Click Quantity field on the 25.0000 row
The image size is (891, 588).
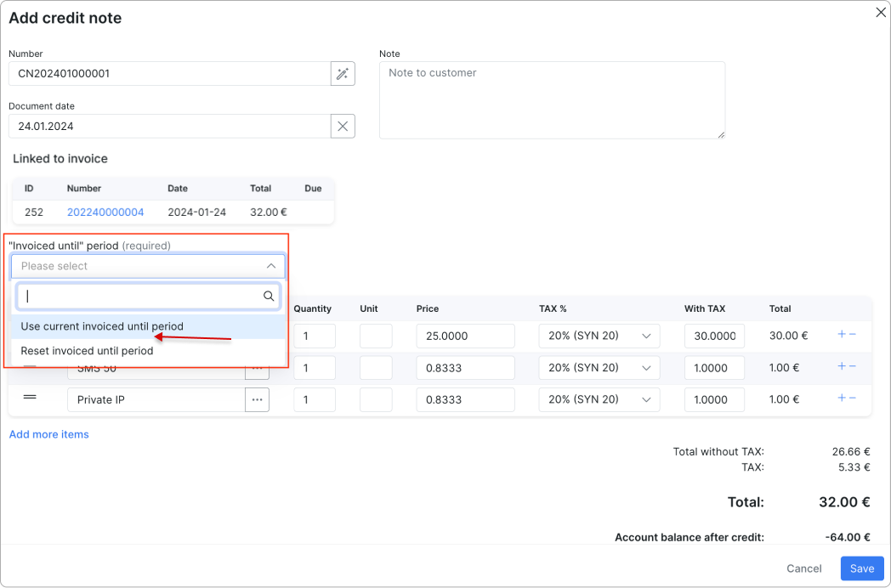point(315,336)
